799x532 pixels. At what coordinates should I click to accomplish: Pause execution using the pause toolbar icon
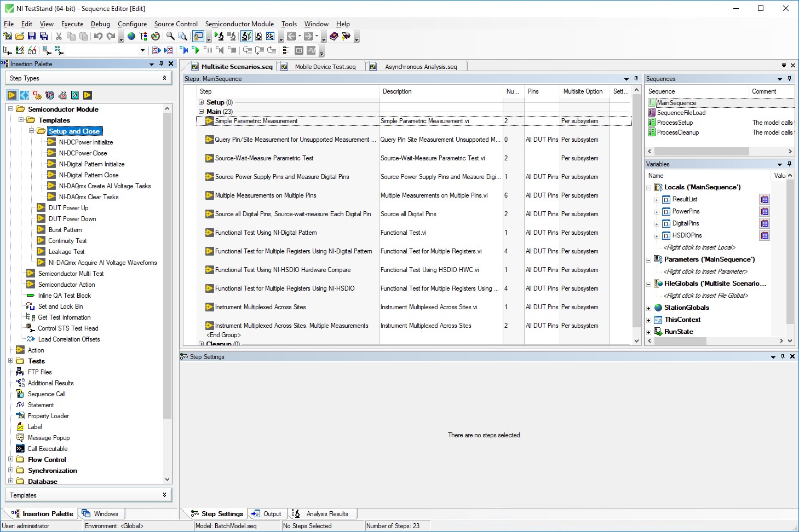coord(209,50)
